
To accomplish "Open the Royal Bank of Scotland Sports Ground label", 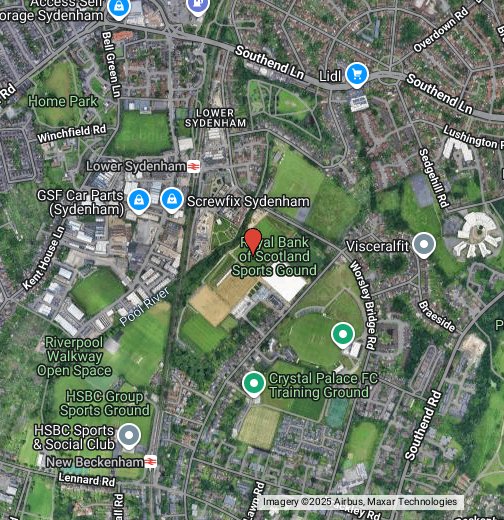I will (274, 256).
